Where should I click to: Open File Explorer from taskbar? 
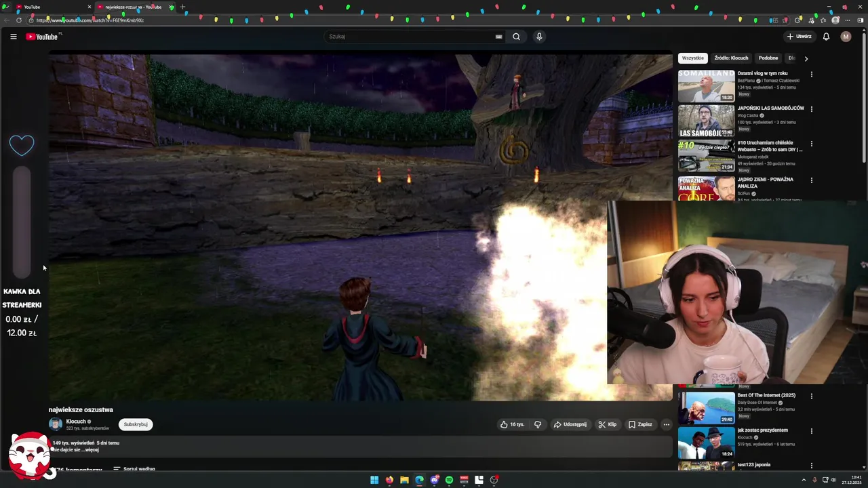(404, 480)
